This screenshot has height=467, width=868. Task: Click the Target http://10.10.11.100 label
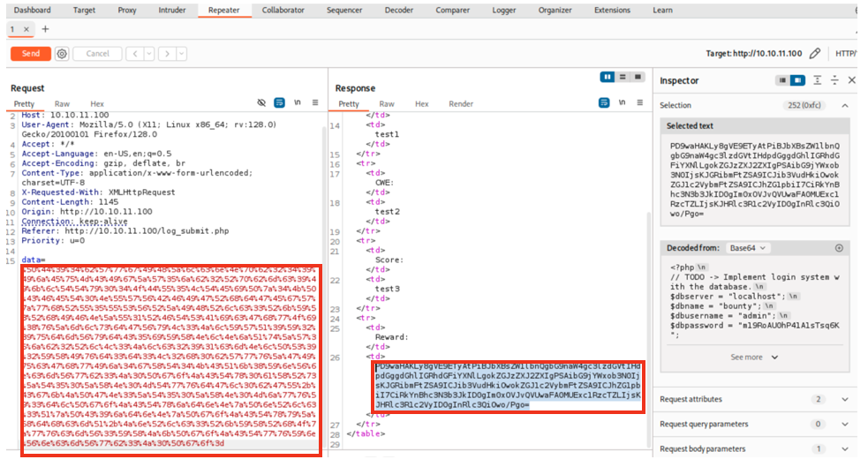pyautogui.click(x=753, y=53)
